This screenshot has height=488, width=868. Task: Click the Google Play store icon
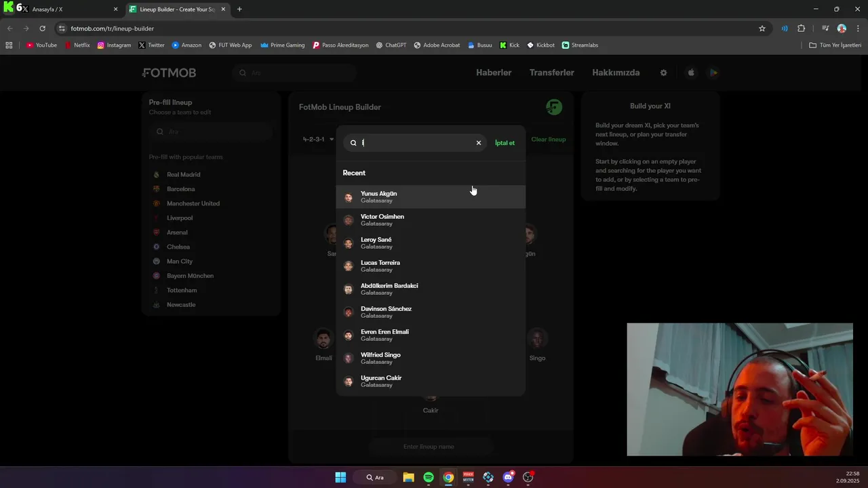click(713, 73)
